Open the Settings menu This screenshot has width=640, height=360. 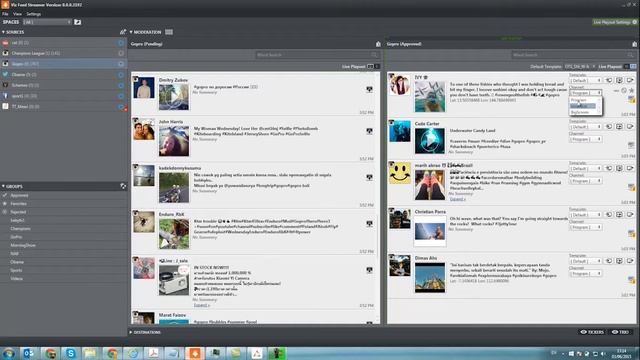click(x=33, y=14)
